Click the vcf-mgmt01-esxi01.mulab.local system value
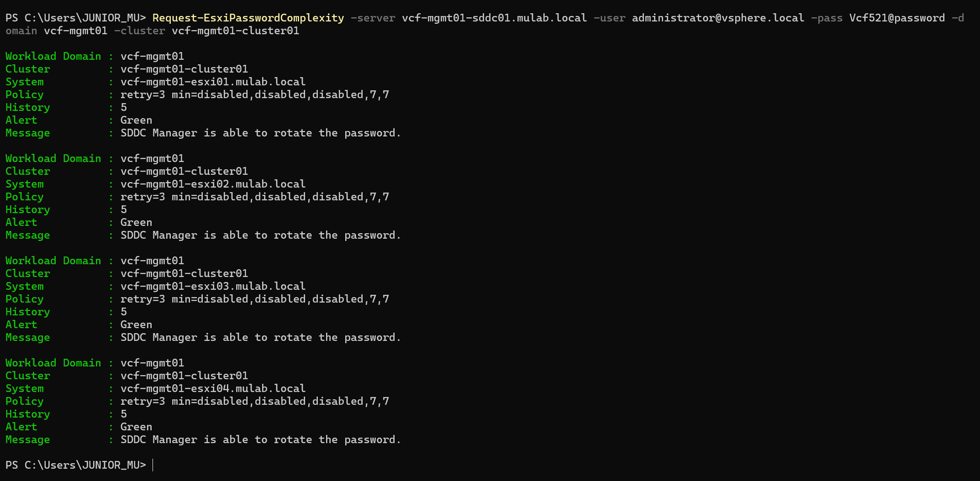The image size is (980, 481). [213, 82]
